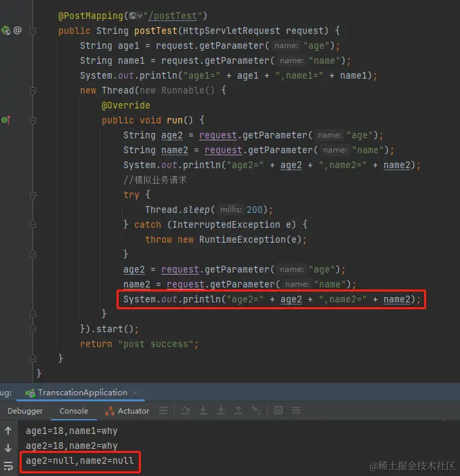Collapse the try block fold marker
The image size is (460, 476).
33,195
